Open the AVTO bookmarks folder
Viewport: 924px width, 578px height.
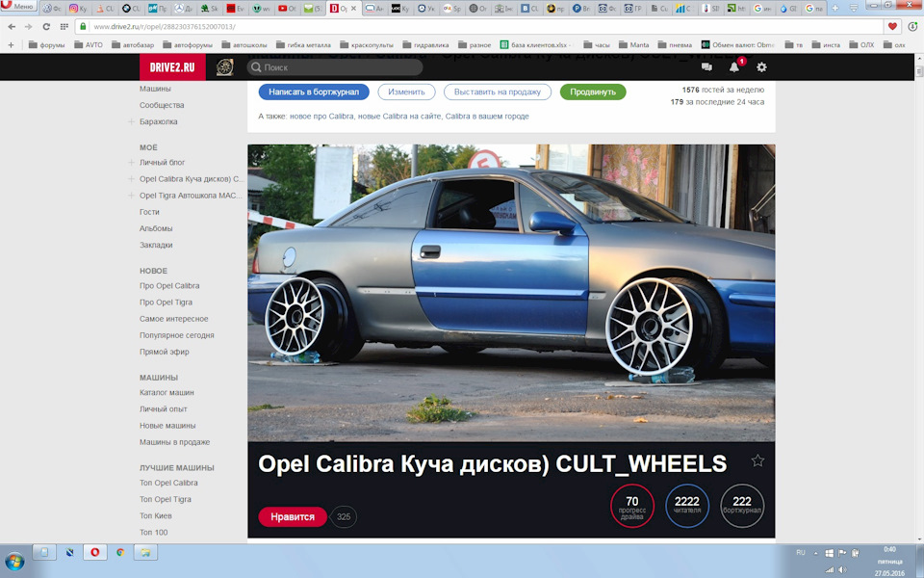89,45
